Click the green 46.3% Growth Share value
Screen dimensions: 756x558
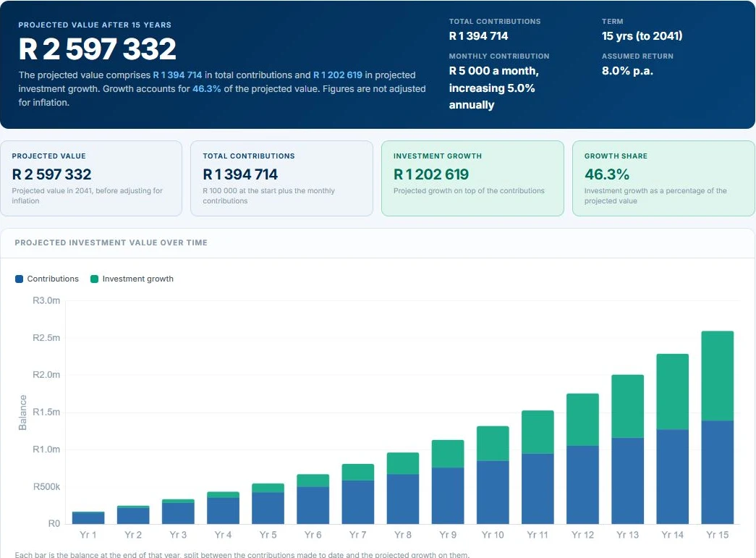tap(607, 174)
